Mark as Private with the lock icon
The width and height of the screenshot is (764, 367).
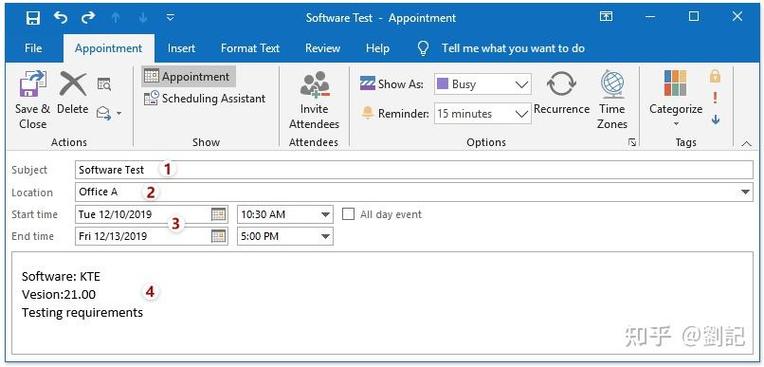715,76
